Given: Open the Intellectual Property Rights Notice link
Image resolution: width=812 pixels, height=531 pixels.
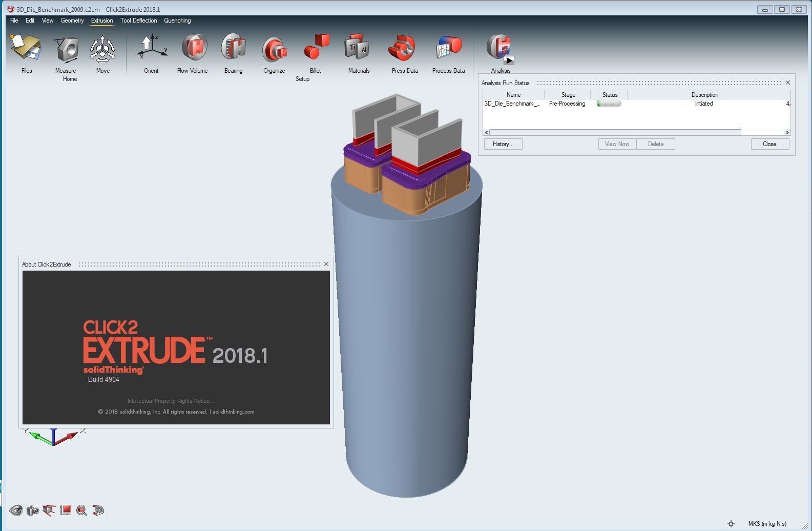Looking at the screenshot, I should pos(171,401).
